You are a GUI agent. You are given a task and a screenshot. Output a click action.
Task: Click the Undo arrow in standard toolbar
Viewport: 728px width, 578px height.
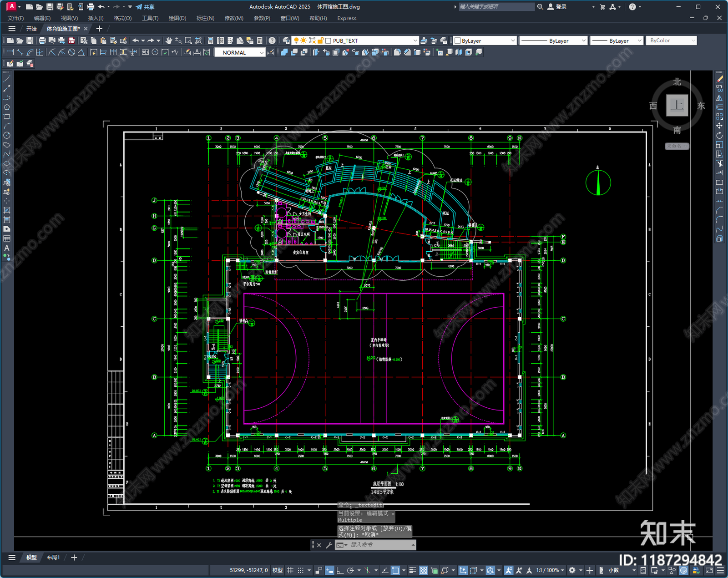click(136, 41)
